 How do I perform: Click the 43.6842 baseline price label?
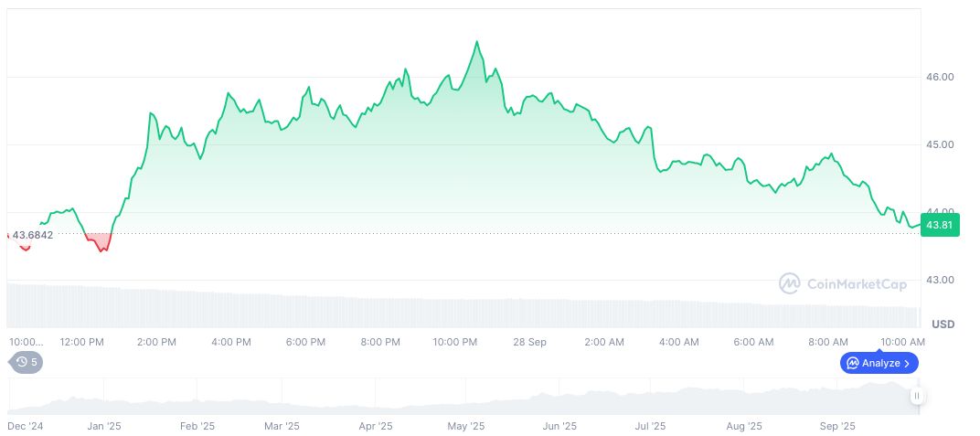click(x=33, y=235)
